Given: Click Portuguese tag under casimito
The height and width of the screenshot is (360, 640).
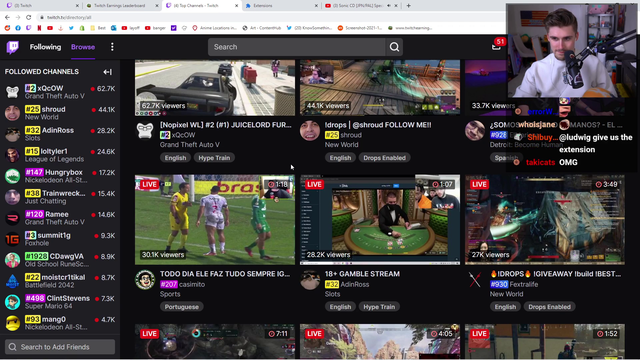Looking at the screenshot, I should pyautogui.click(x=182, y=307).
